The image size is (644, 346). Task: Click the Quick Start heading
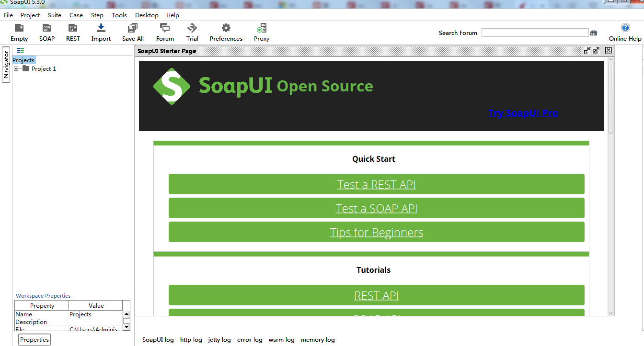(374, 159)
